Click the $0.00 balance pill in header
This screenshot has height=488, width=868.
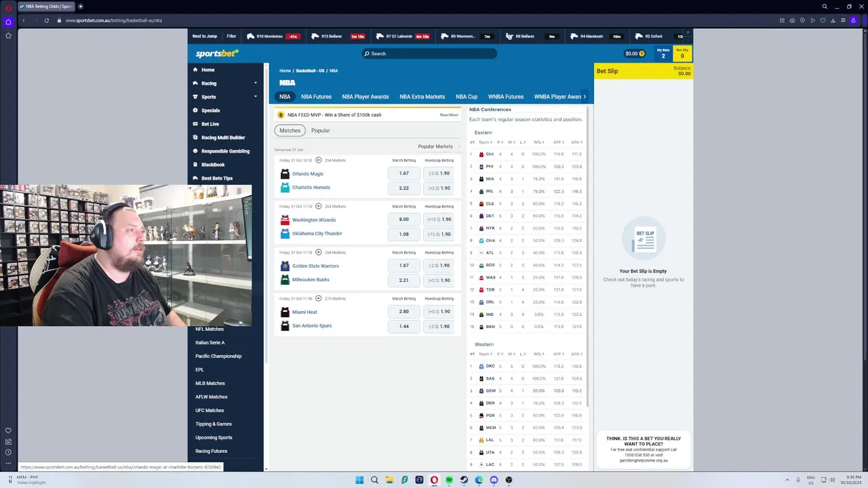[635, 54]
